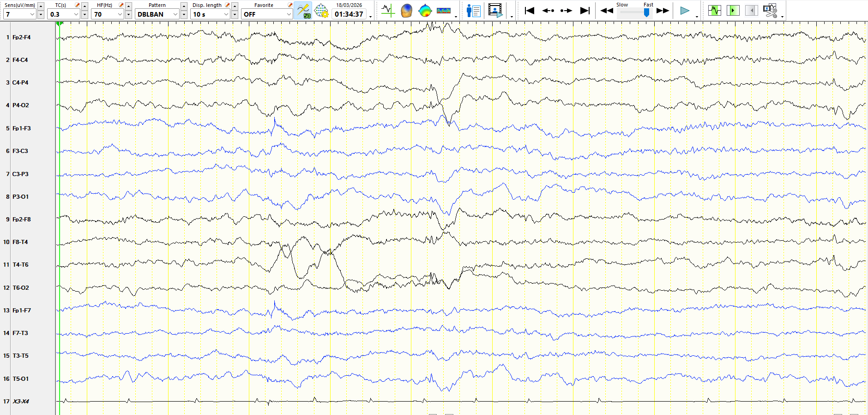The height and width of the screenshot is (415, 868).
Task: Click the recording time field 01:34:37
Action: [x=349, y=14]
